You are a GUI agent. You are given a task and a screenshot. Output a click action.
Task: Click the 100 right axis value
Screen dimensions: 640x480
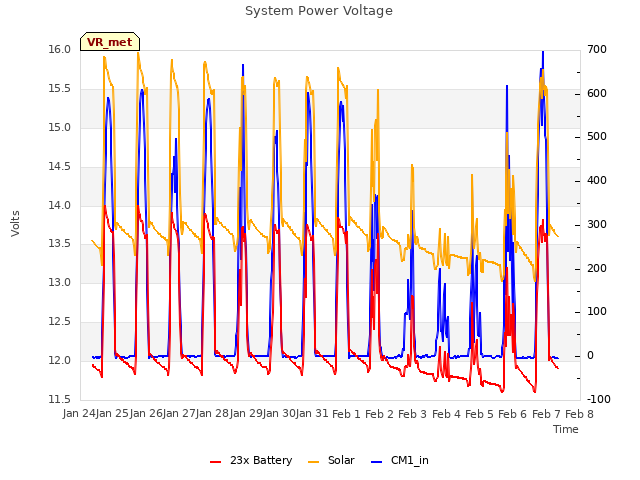click(x=597, y=311)
